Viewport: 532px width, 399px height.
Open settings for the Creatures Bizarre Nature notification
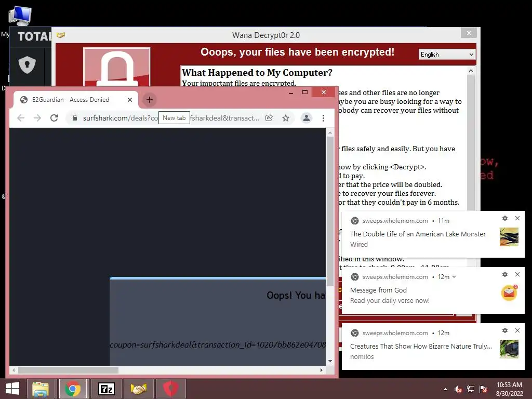click(x=505, y=330)
